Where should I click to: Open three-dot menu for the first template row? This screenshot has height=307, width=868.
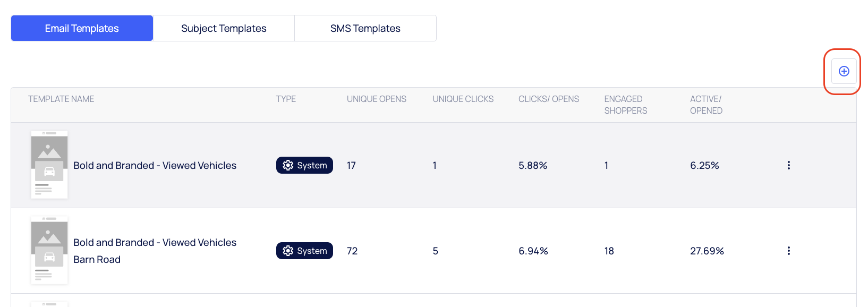(788, 165)
